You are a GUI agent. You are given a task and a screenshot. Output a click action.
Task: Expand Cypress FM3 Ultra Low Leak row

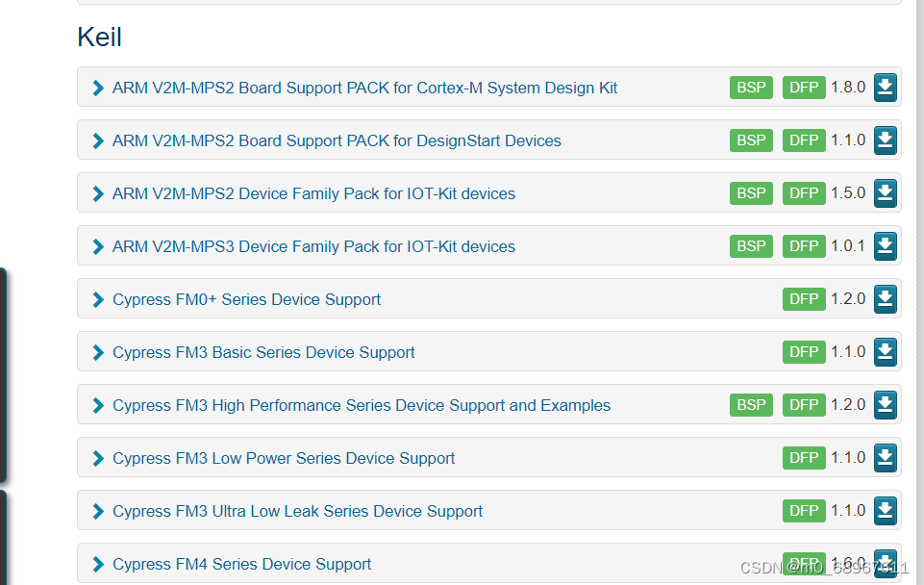tap(98, 511)
